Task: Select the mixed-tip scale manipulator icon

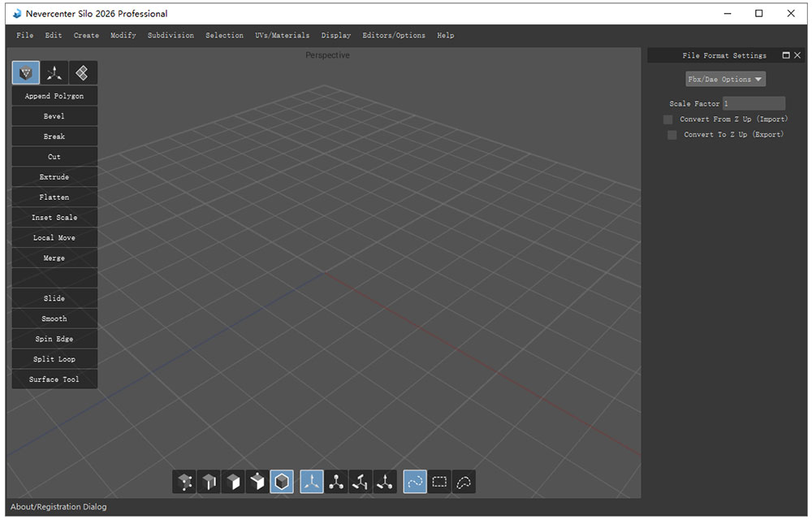Action: click(x=385, y=482)
